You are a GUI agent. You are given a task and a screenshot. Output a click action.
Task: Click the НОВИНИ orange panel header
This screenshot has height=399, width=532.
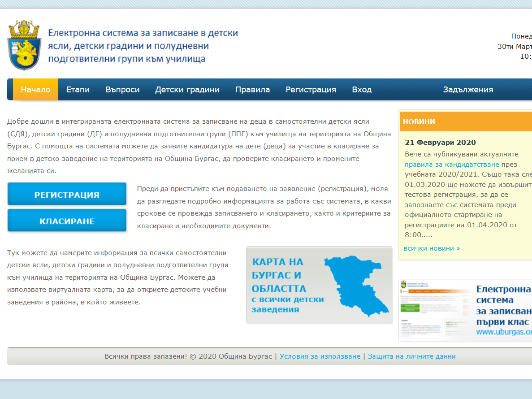point(465,121)
